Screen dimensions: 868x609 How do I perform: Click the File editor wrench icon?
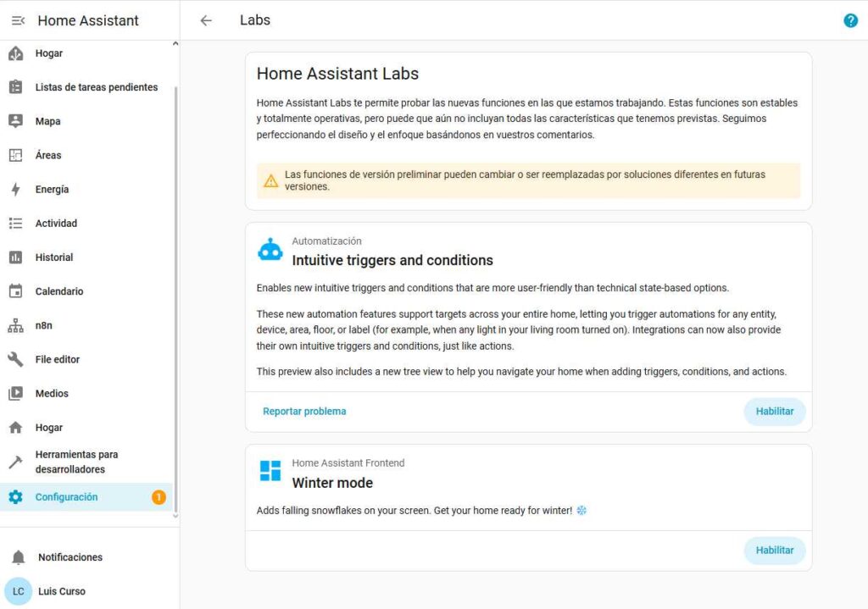tap(15, 359)
